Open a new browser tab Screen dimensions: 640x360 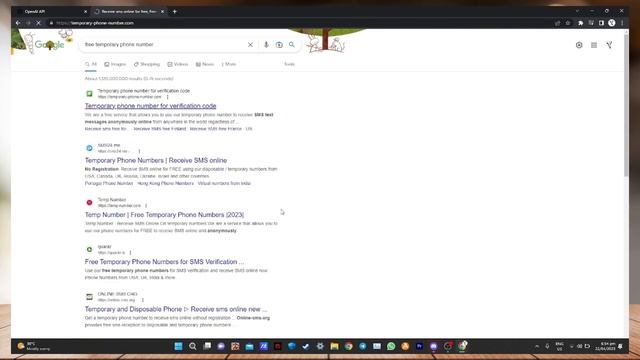(x=175, y=11)
